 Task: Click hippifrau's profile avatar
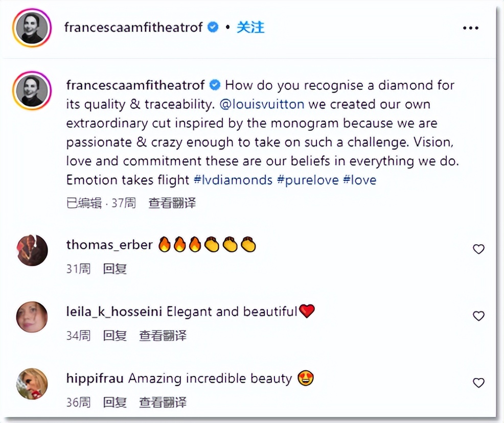32,384
